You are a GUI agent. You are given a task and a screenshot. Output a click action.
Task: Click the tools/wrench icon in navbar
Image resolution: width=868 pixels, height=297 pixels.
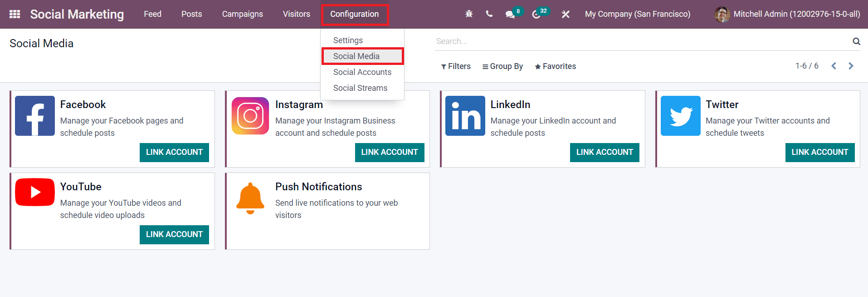point(565,14)
